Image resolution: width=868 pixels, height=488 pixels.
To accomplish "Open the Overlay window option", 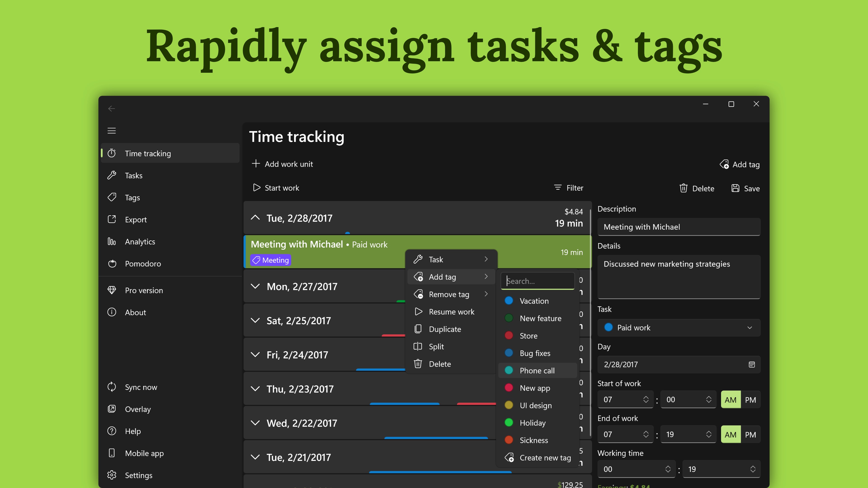I will click(x=137, y=409).
